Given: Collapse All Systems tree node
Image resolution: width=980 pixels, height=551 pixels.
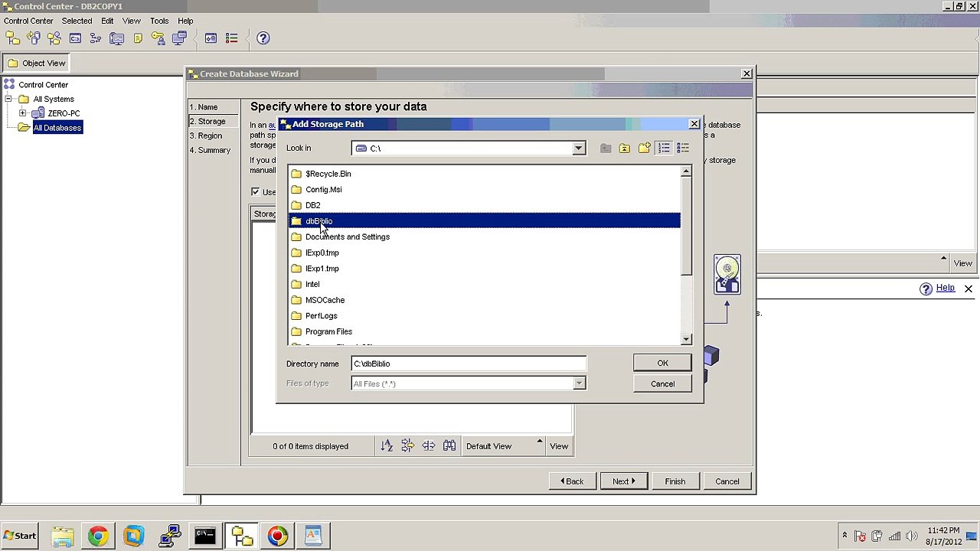Looking at the screenshot, I should (x=8, y=99).
